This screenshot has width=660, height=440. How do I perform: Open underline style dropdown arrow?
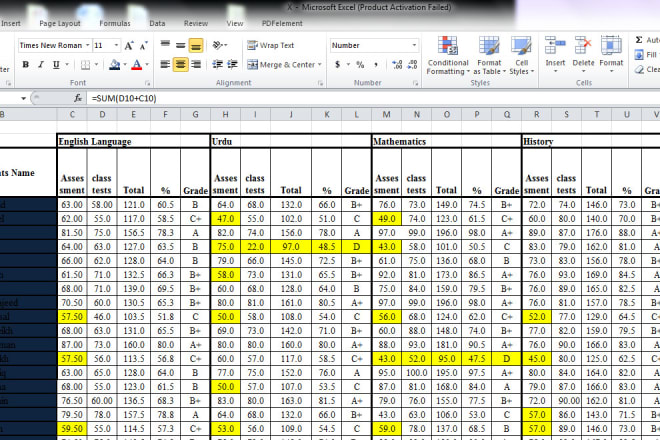point(67,64)
